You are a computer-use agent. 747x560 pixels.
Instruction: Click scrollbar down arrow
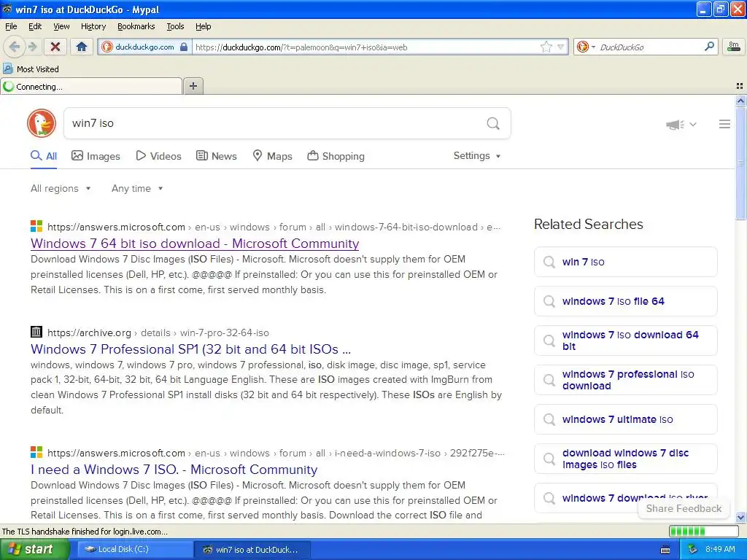pyautogui.click(x=740, y=517)
